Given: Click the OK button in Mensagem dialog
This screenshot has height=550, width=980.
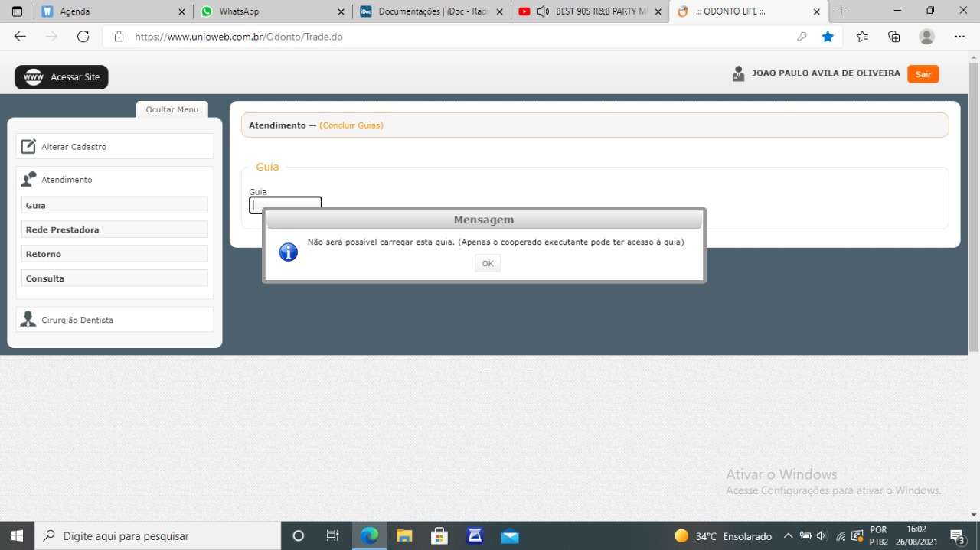Looking at the screenshot, I should [488, 264].
